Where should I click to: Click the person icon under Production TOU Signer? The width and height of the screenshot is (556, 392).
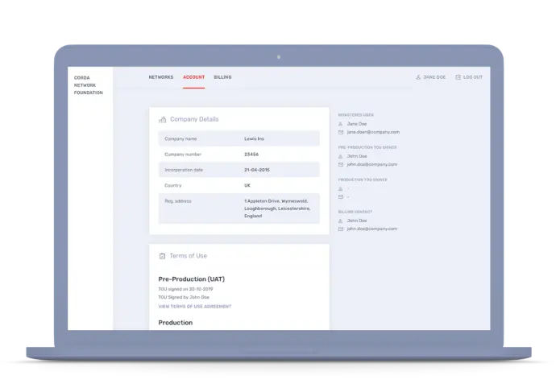point(340,188)
